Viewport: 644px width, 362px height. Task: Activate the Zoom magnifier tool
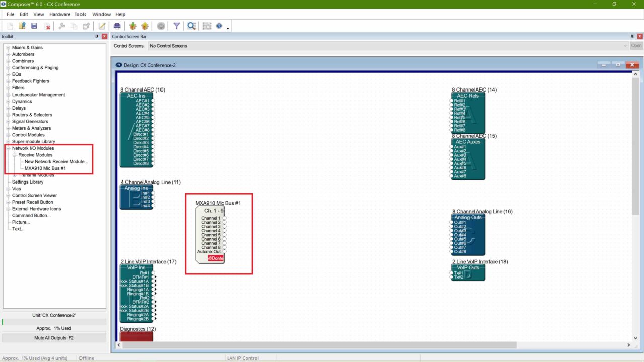pyautogui.click(x=191, y=26)
